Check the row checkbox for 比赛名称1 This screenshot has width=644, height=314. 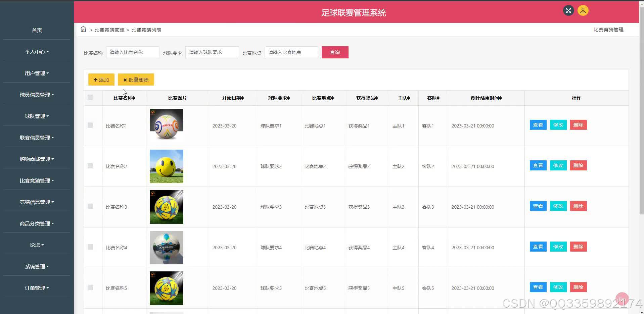pyautogui.click(x=90, y=125)
